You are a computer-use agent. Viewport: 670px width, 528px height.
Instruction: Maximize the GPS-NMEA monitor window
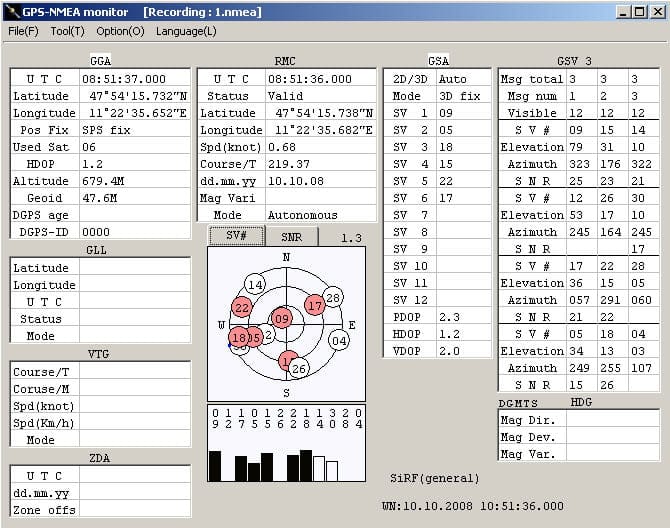click(x=638, y=12)
